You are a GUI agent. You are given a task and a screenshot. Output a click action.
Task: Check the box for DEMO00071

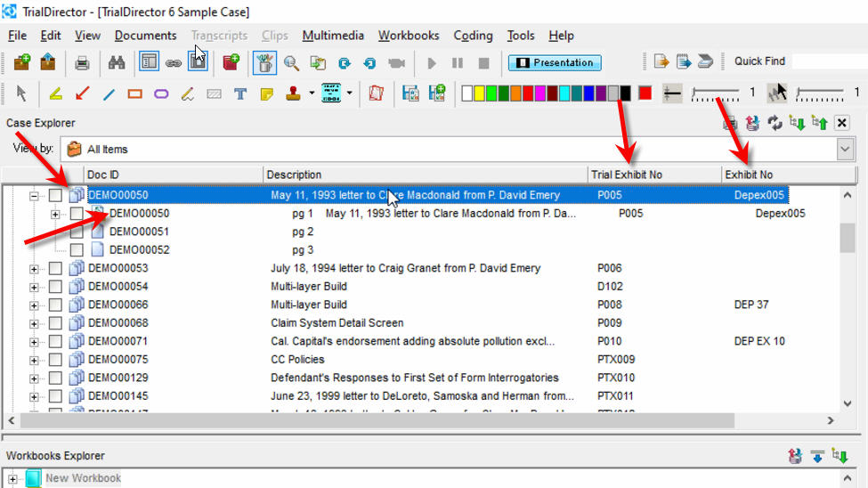(x=55, y=341)
